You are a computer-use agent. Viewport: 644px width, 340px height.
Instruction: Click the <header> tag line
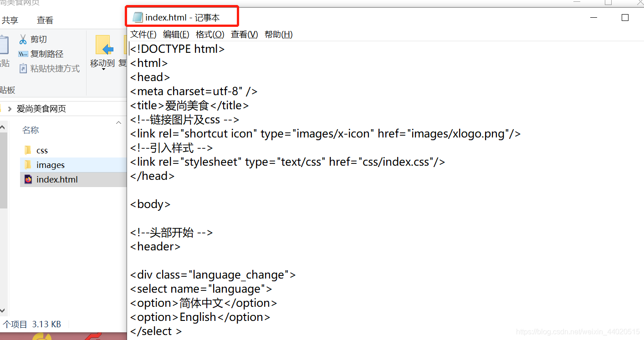click(x=155, y=247)
